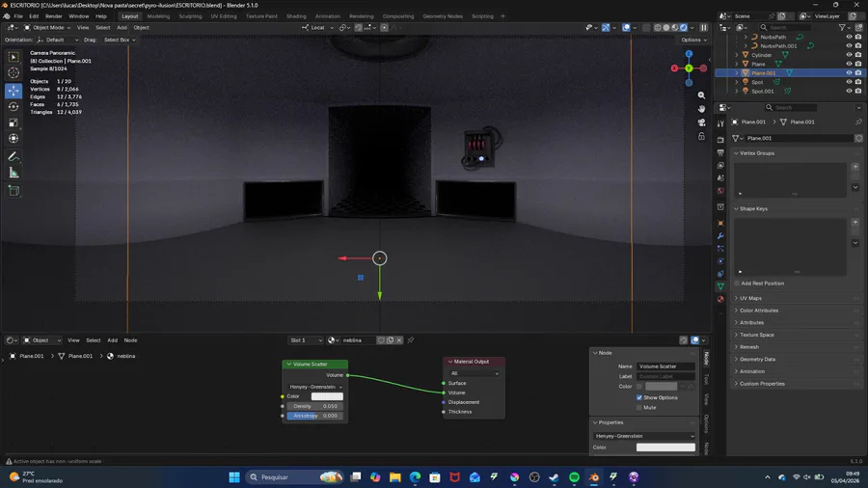The width and height of the screenshot is (868, 488).
Task: Select the Move tool
Action: coord(14,91)
